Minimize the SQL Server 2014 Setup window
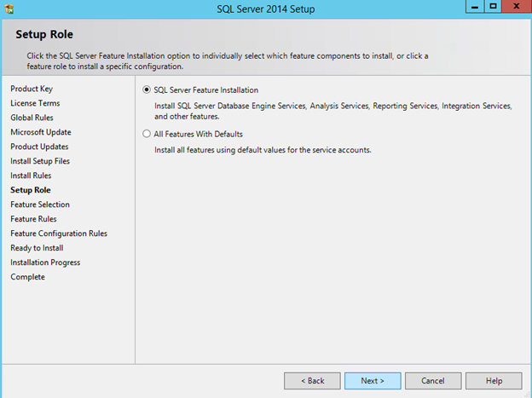 point(475,7)
